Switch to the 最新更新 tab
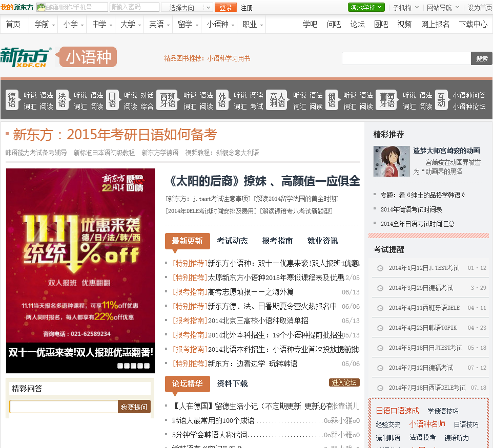 [x=188, y=241]
